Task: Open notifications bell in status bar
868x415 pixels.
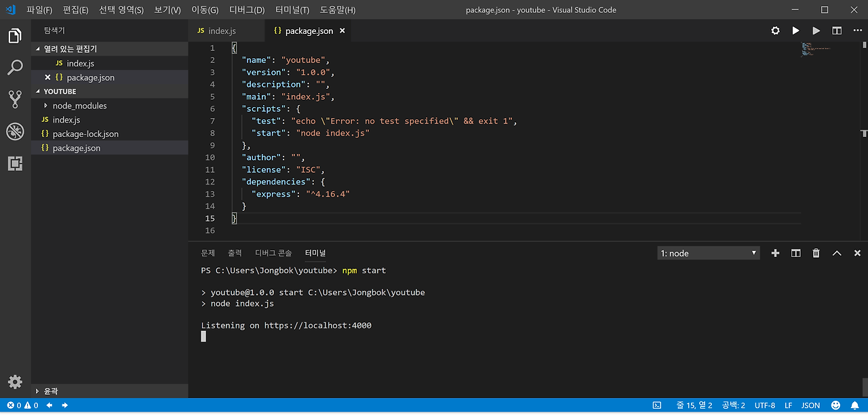Action: pyautogui.click(x=855, y=406)
